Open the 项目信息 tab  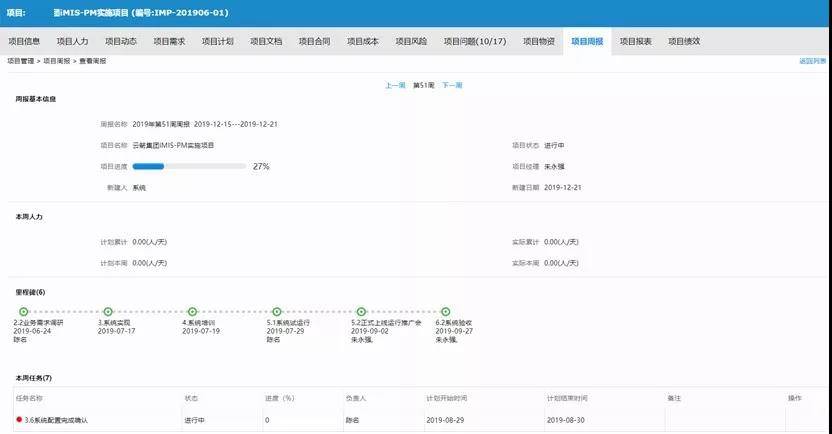pos(24,42)
